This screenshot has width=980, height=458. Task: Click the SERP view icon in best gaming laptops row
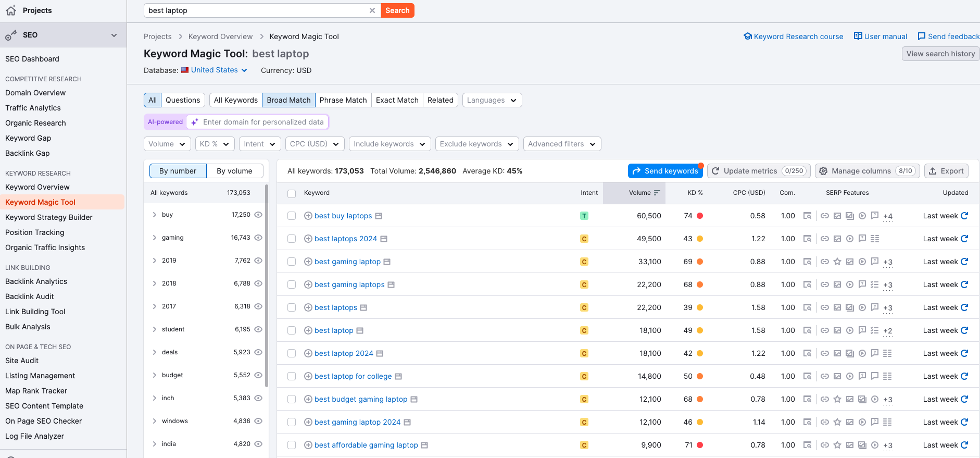pos(807,284)
